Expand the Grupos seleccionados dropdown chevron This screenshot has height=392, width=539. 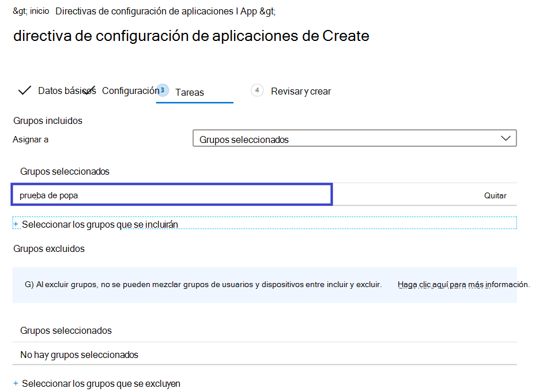[x=506, y=138]
